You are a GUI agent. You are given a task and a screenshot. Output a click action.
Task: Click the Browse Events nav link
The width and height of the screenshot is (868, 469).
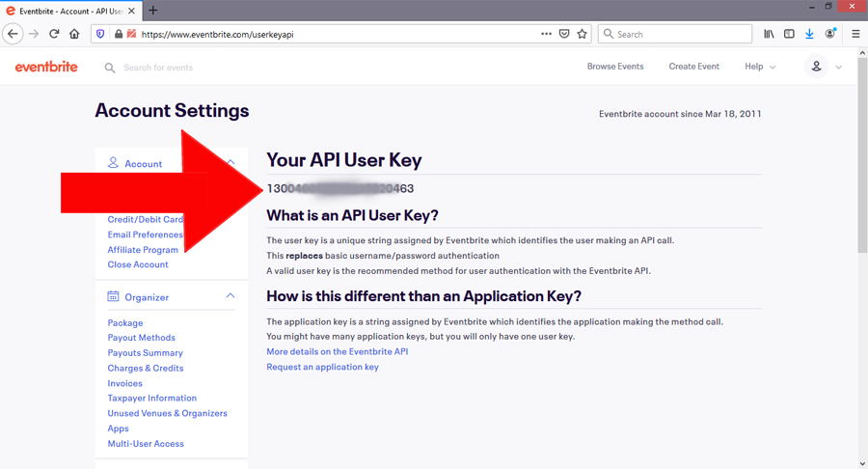(x=615, y=67)
